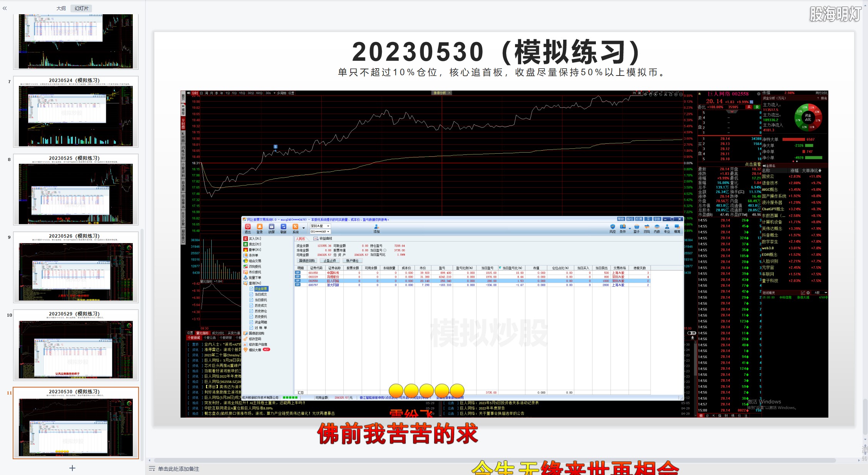This screenshot has width=868, height=475.
Task: Open the 风控 risk control shield icon
Action: tap(613, 228)
